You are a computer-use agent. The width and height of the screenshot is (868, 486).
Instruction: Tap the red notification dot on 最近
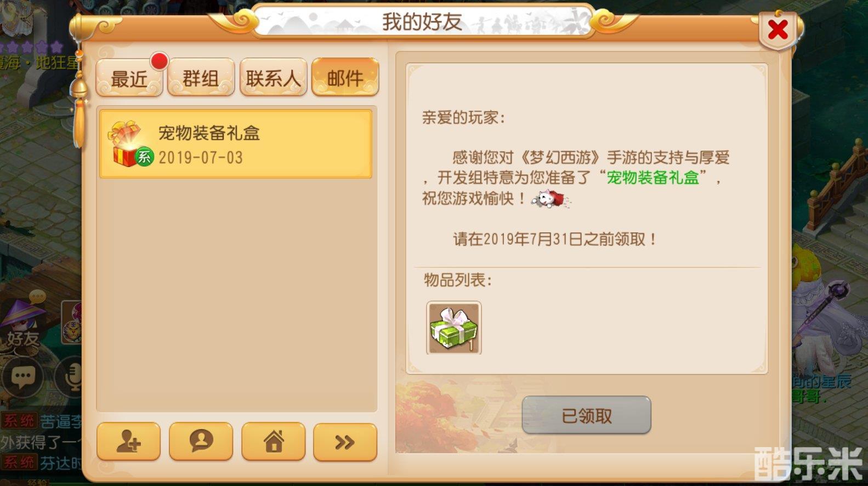[x=159, y=61]
